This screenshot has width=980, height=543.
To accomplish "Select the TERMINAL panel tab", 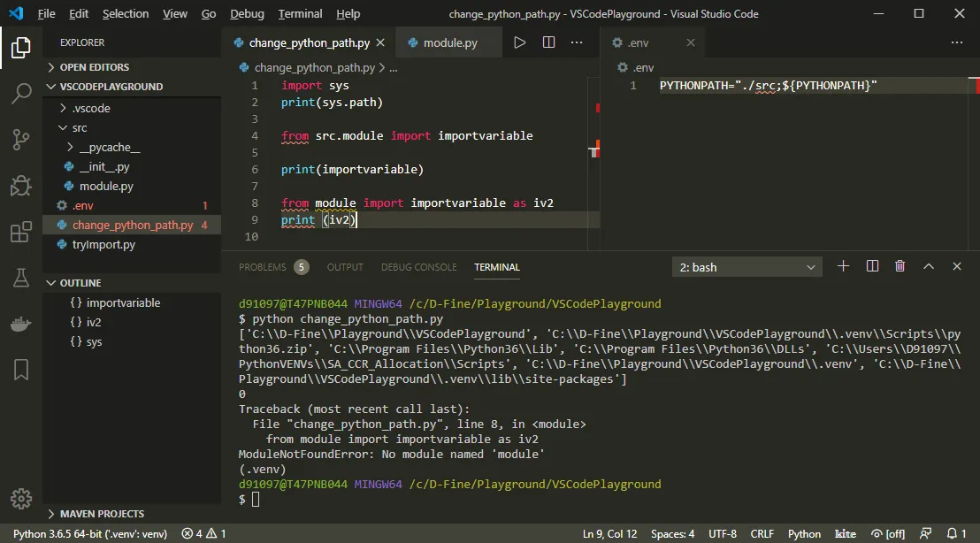I will (497, 267).
